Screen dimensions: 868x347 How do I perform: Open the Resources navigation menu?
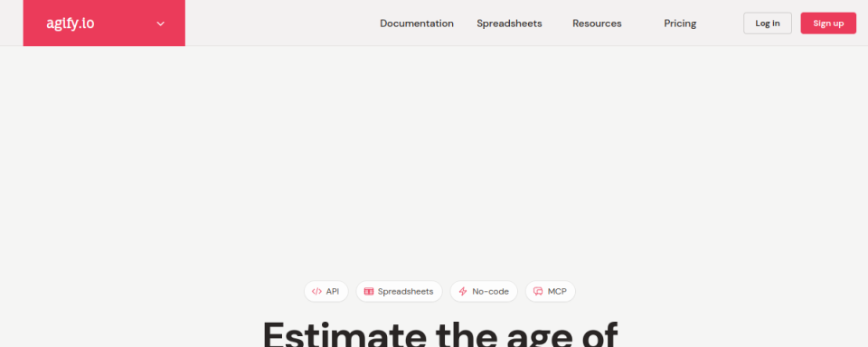(x=597, y=23)
